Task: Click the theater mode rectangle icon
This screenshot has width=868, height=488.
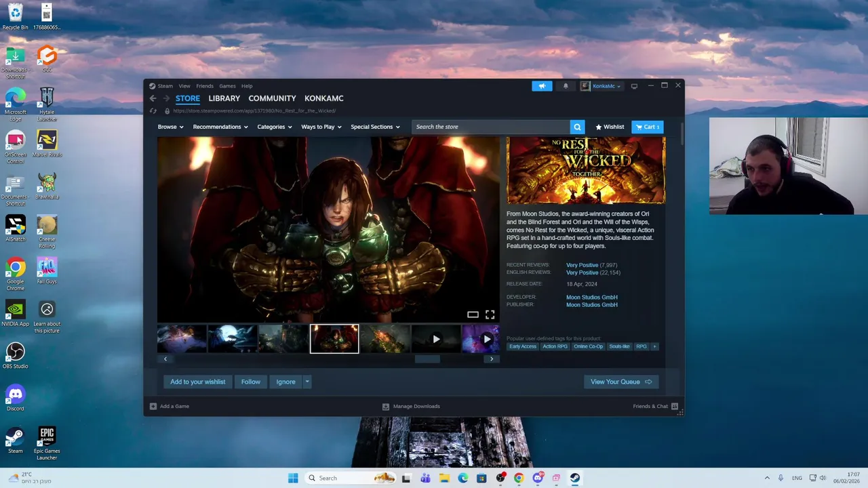Action: click(x=473, y=314)
